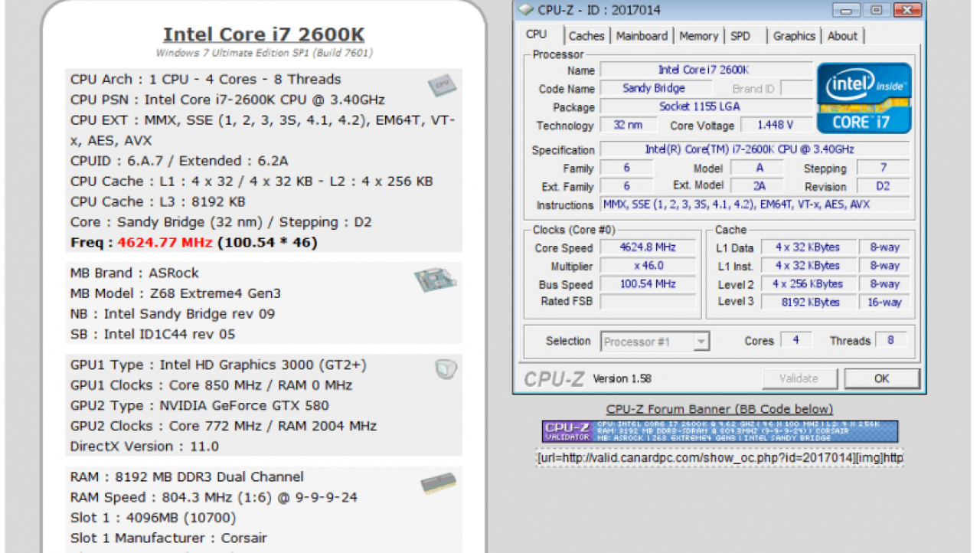The width and height of the screenshot is (980, 553).
Task: Minimize the CPU-Z window
Action: click(846, 10)
